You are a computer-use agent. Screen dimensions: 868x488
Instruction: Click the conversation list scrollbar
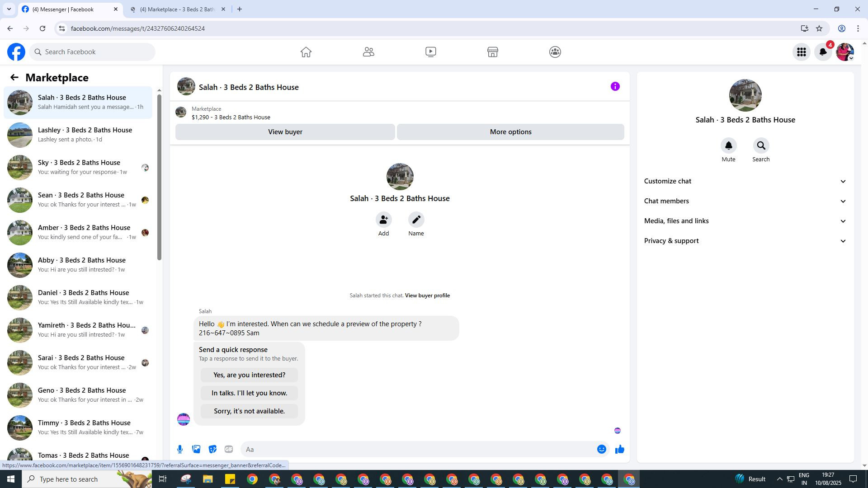[159, 176]
